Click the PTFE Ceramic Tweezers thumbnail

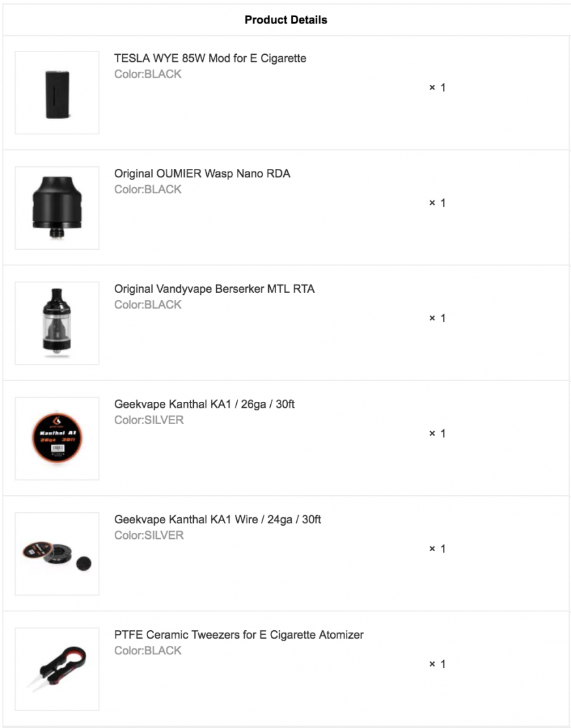57,669
